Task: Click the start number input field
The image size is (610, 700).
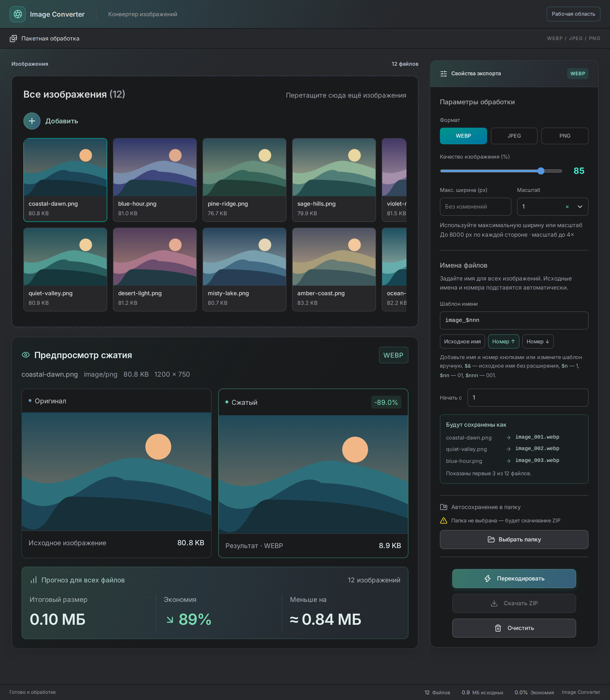Action: click(x=528, y=398)
